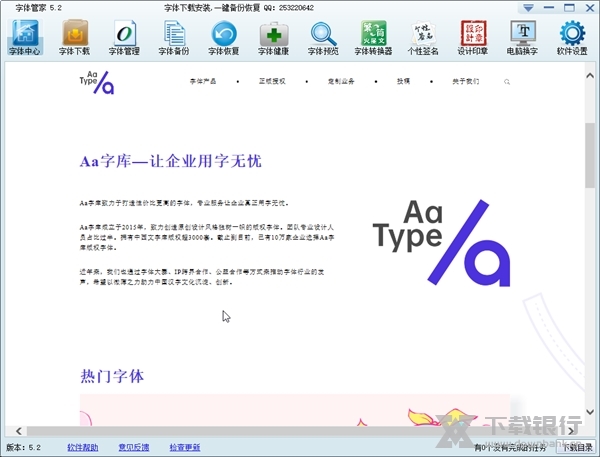The height and width of the screenshot is (457, 600).
Task: Minimize the 字体管家 window
Action: click(x=549, y=8)
